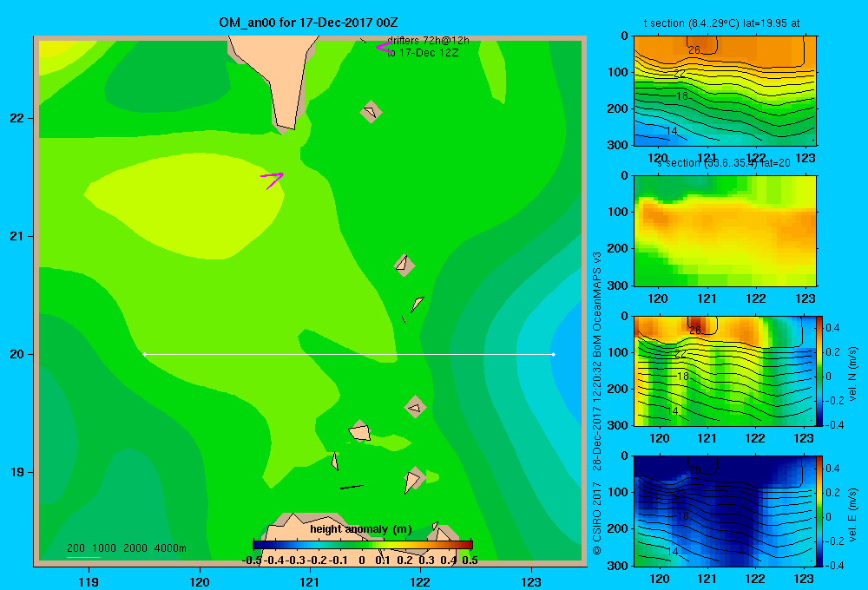Viewport: 868px width, 590px height.
Task: Open the salinity section plot
Action: (725, 231)
